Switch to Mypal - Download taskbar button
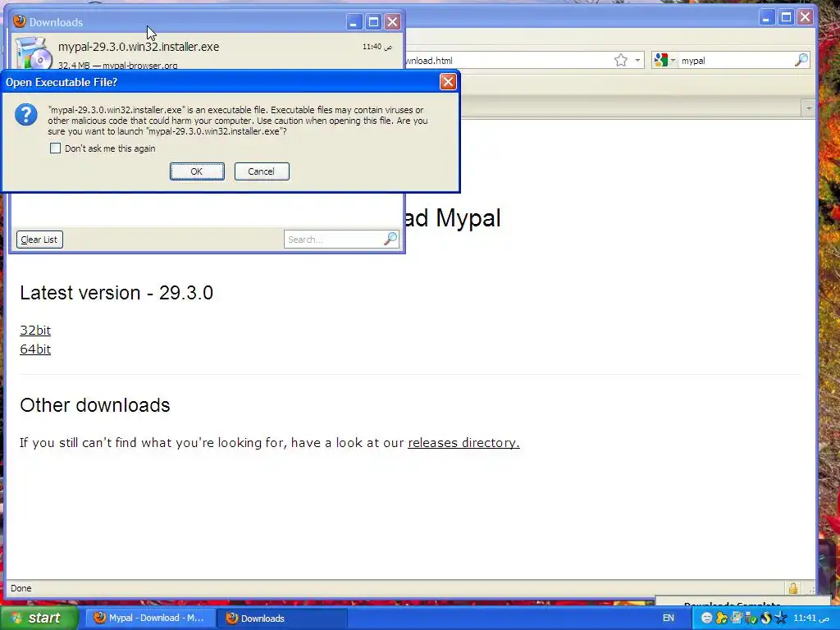840x630 pixels. (151, 618)
